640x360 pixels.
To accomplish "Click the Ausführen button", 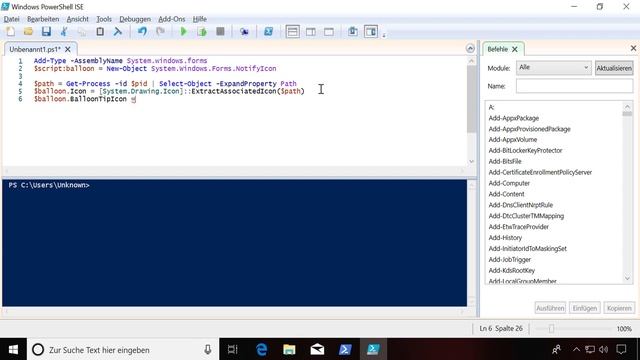I will [550, 308].
